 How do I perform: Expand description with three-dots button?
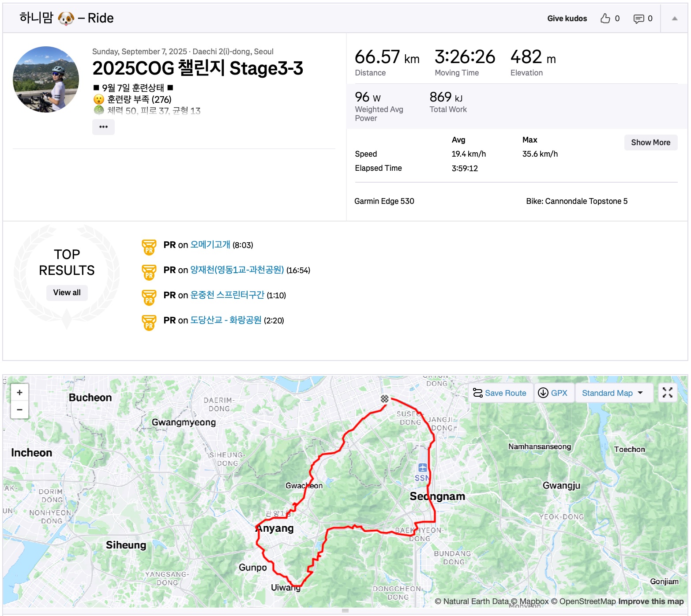pyautogui.click(x=103, y=127)
